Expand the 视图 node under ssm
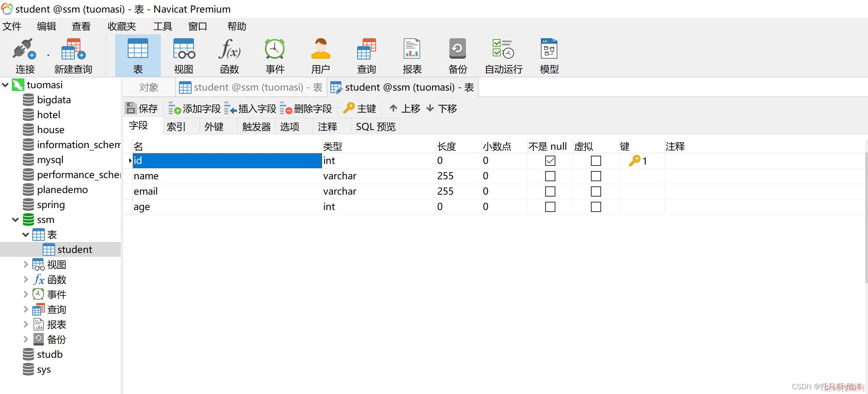 click(26, 264)
